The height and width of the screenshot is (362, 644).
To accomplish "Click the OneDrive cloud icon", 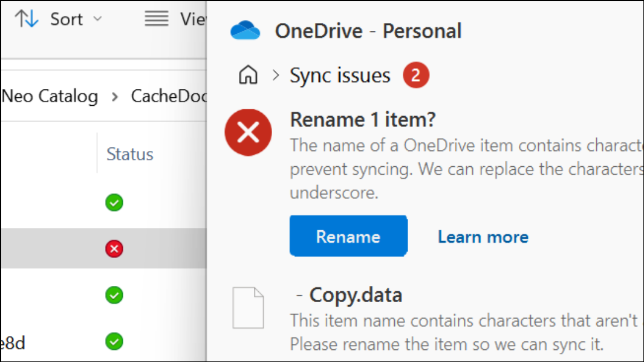I will click(x=247, y=29).
